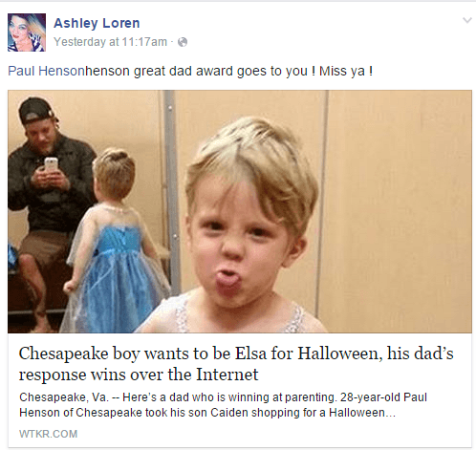The height and width of the screenshot is (450, 476).
Task: Select headline line response wins over the Internet
Action: click(139, 375)
